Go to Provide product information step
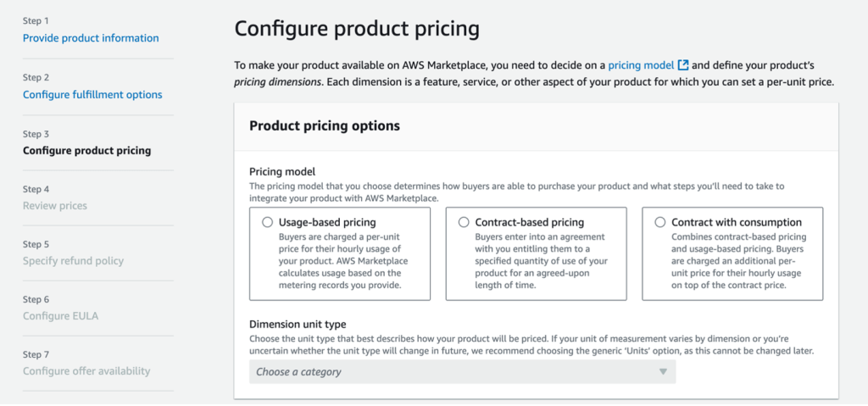 (x=91, y=38)
